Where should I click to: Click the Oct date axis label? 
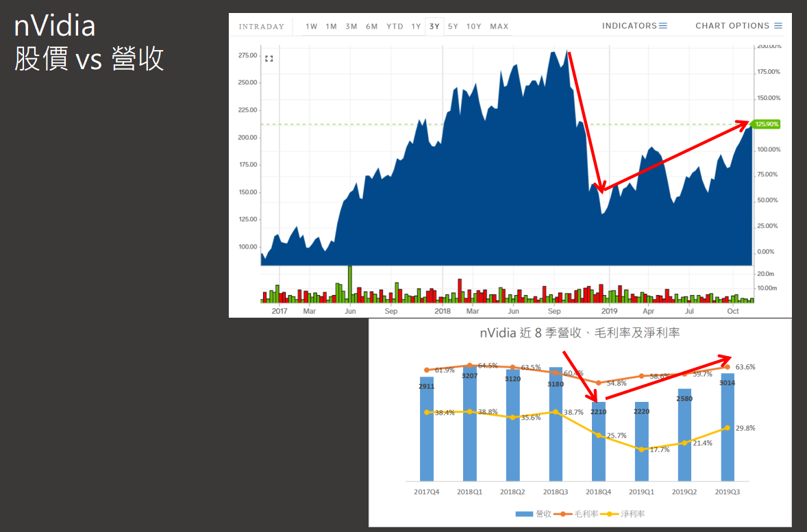pos(733,311)
